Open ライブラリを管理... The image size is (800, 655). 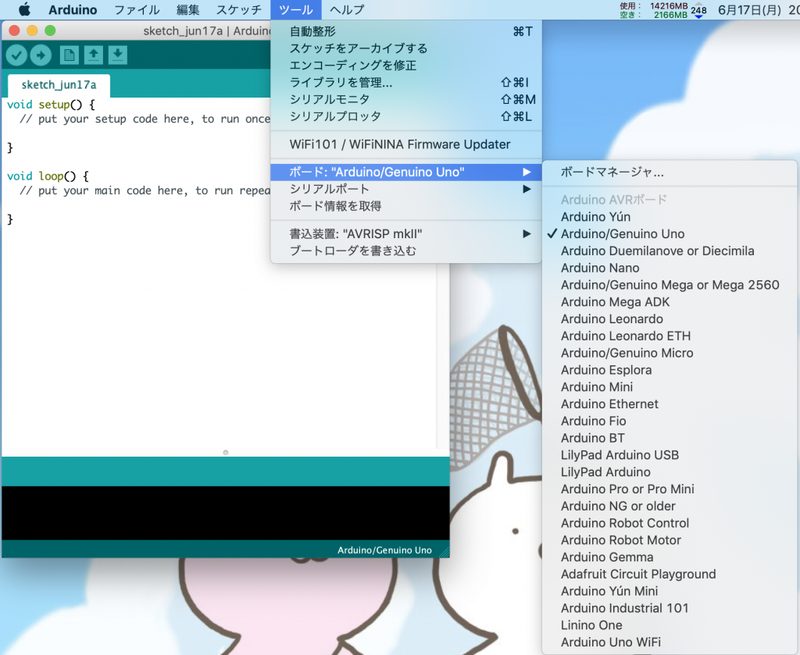point(406,83)
